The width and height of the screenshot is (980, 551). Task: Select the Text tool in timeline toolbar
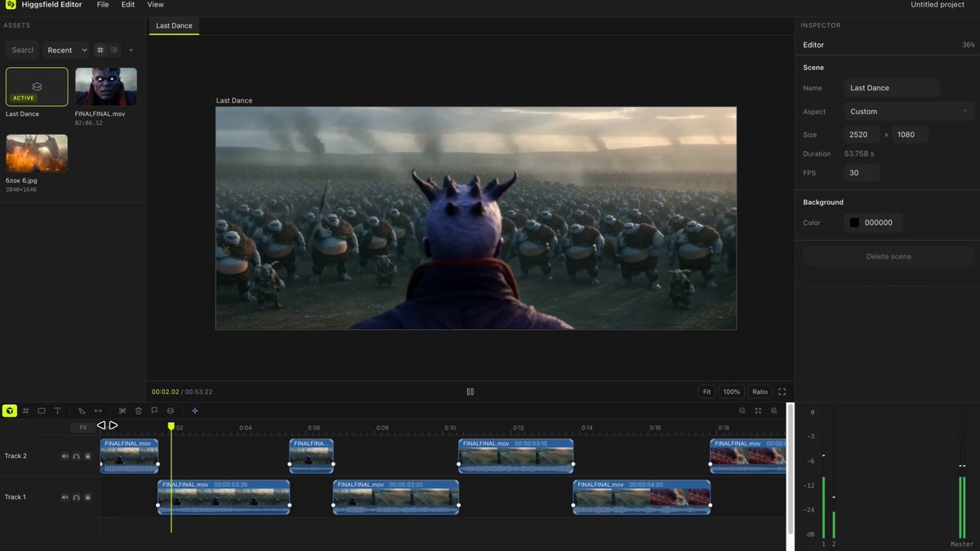[57, 411]
